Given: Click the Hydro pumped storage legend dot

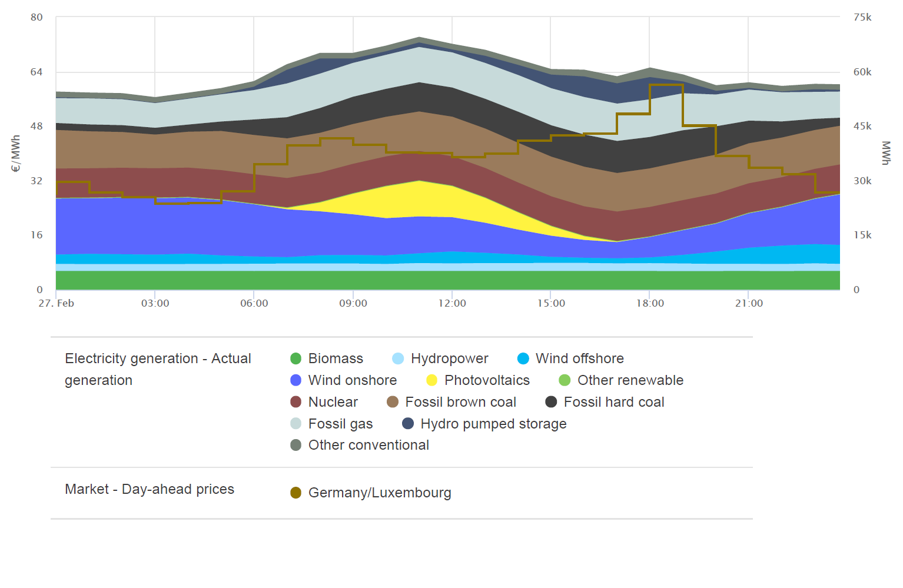Looking at the screenshot, I should click(408, 424).
